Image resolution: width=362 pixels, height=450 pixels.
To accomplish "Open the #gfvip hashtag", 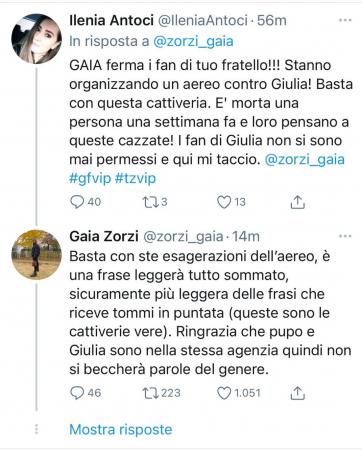I will [x=90, y=178].
